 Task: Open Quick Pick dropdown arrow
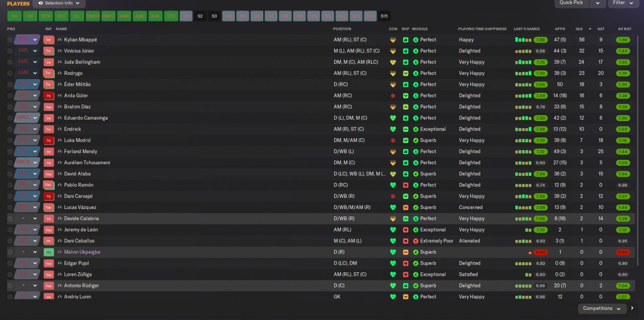tap(597, 3)
